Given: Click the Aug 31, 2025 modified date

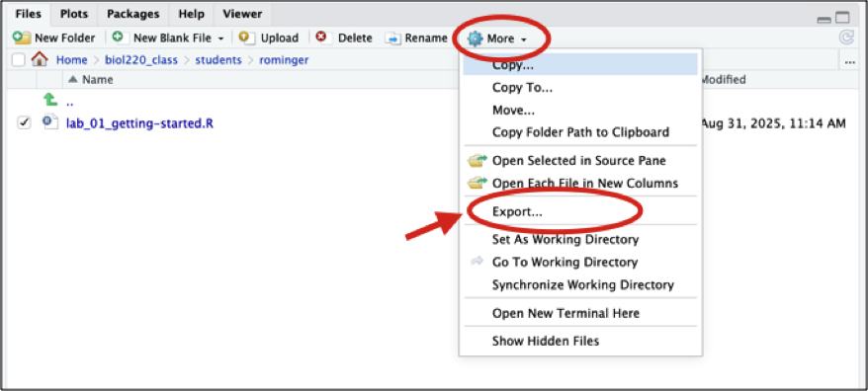Looking at the screenshot, I should point(774,123).
